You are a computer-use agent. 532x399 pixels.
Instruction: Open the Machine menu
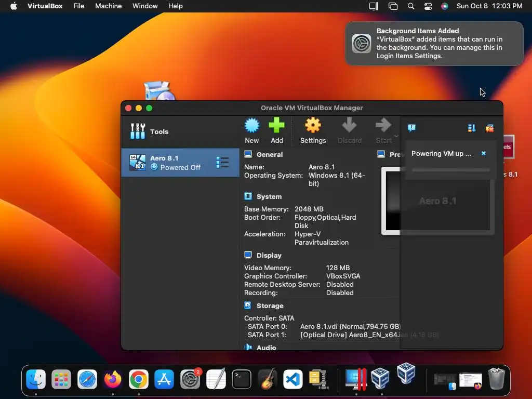[x=108, y=6]
